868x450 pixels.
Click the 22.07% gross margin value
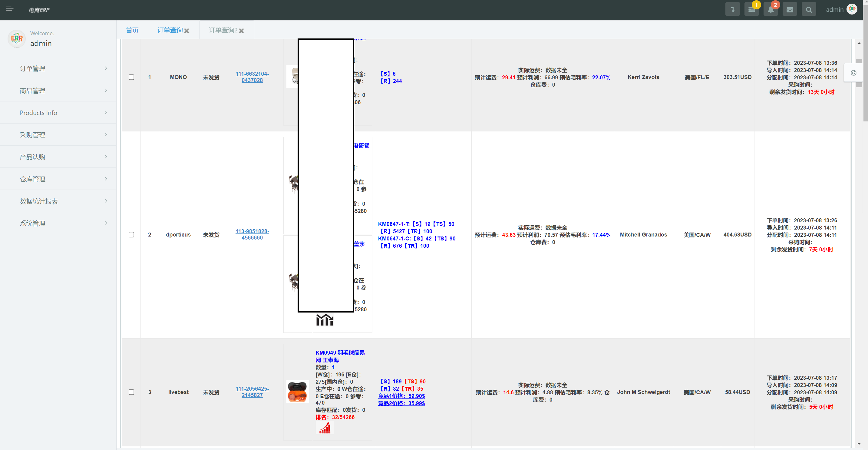(601, 77)
